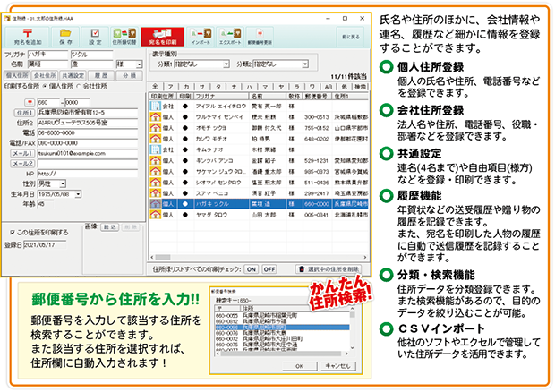This screenshot has height=392, width=555.
Task: Open the 分類1 dropdown
Action: (x=198, y=64)
